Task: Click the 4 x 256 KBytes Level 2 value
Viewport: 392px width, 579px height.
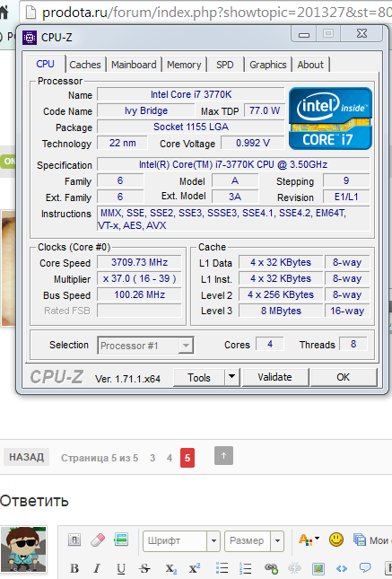Action: click(281, 294)
